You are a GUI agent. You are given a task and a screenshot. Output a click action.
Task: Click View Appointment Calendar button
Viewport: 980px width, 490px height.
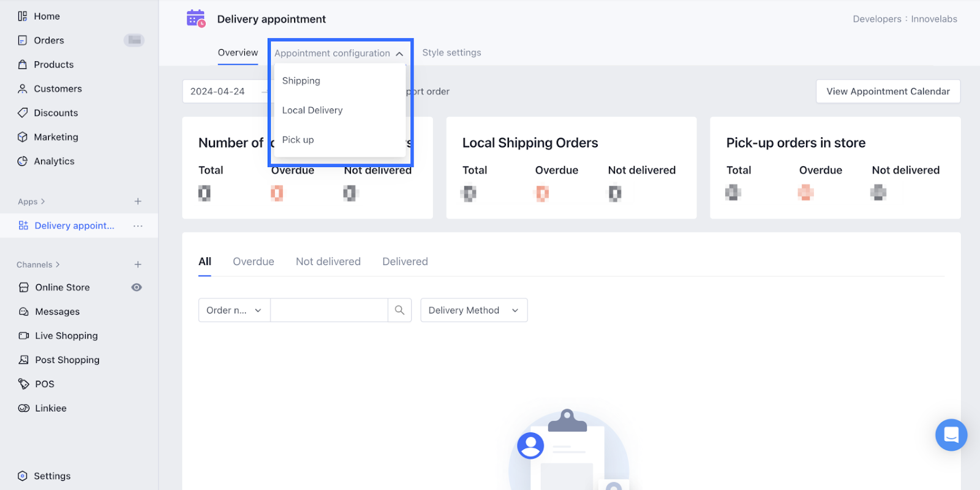coord(888,91)
